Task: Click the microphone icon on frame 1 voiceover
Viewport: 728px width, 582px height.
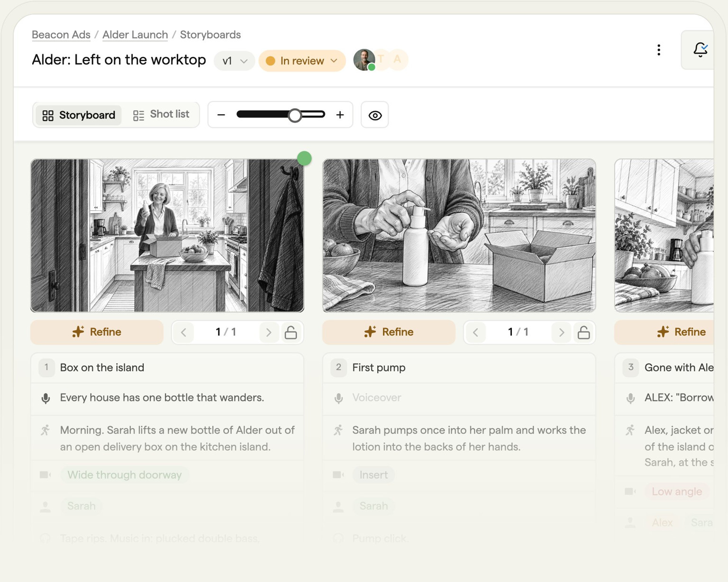Action: click(46, 398)
